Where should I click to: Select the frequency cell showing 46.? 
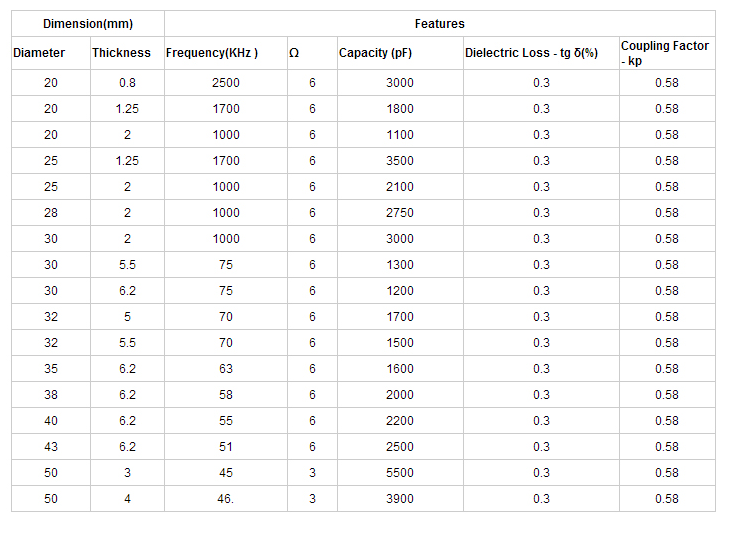click(x=226, y=499)
